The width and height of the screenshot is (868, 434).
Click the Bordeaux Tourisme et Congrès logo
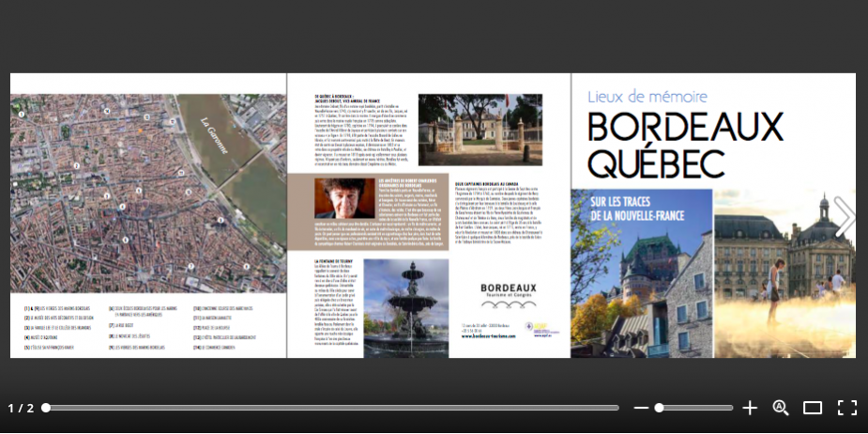(509, 293)
